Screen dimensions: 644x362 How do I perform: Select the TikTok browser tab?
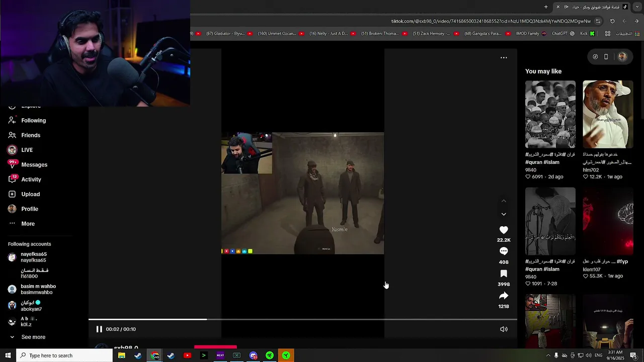[593, 7]
